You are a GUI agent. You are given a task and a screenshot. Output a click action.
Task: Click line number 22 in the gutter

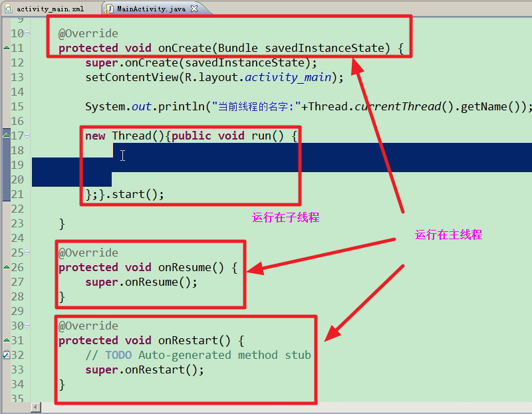point(17,209)
